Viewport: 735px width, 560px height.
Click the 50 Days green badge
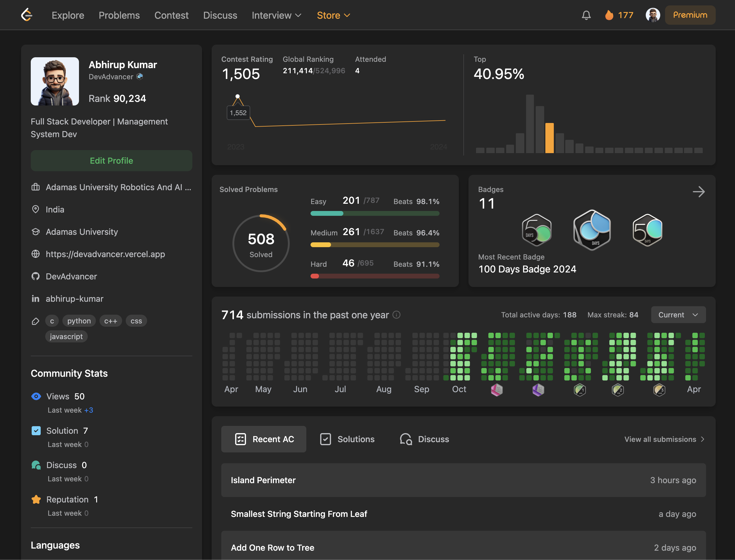point(537,230)
